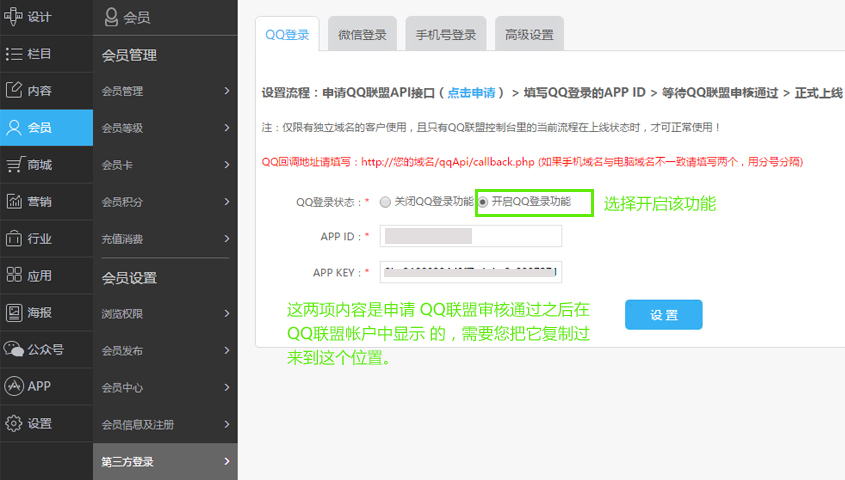The image size is (845, 480).
Task: Switch to 手机号登录 tab
Action: (446, 34)
